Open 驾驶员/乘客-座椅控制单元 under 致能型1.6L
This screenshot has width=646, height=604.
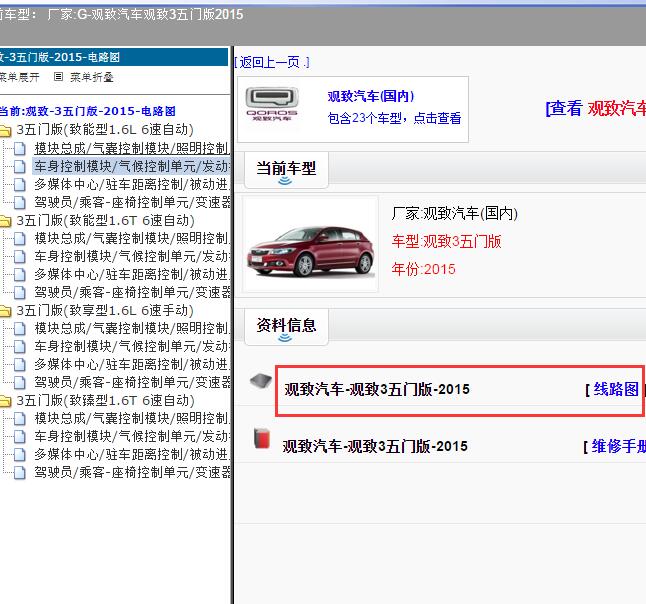[x=132, y=202]
